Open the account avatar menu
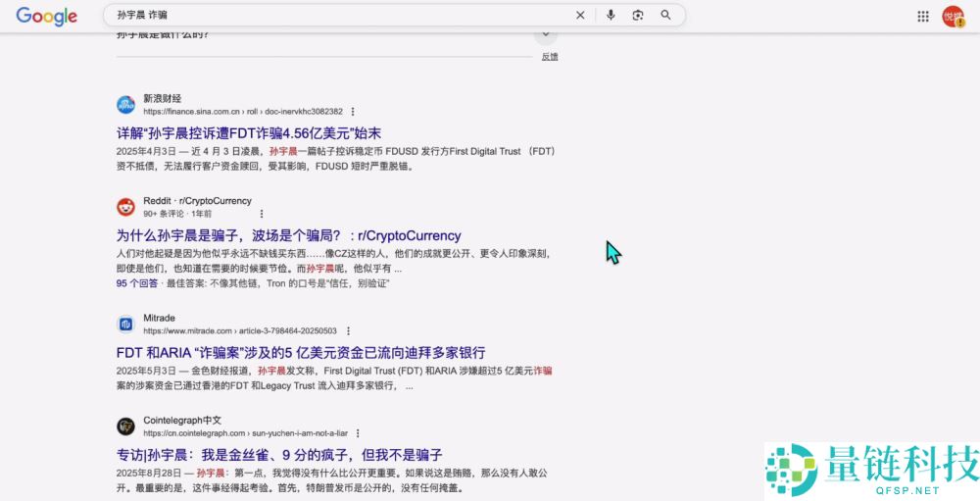The height and width of the screenshot is (501, 980). (954, 17)
